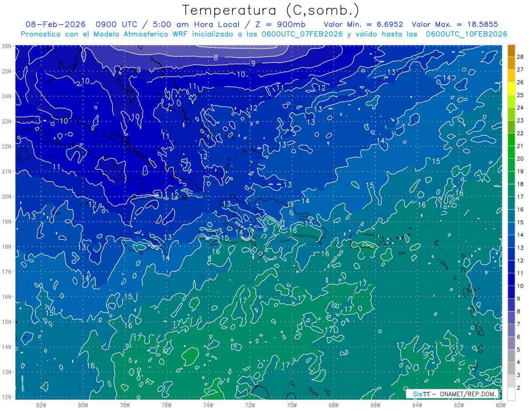Click the '60W' longitude axis label
532x411 pixels.
pos(500,405)
